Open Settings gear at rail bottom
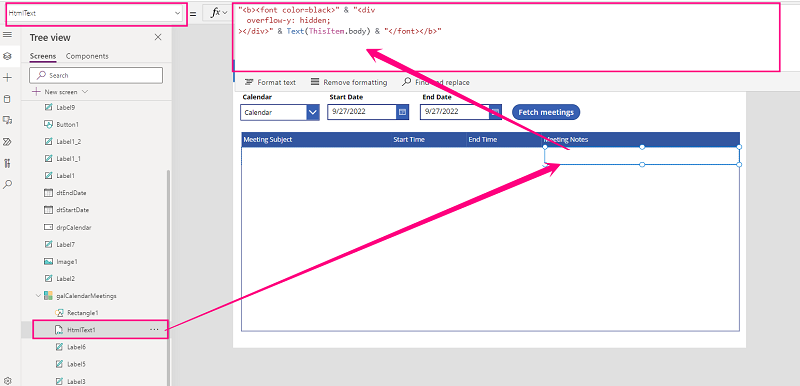 click(x=7, y=380)
